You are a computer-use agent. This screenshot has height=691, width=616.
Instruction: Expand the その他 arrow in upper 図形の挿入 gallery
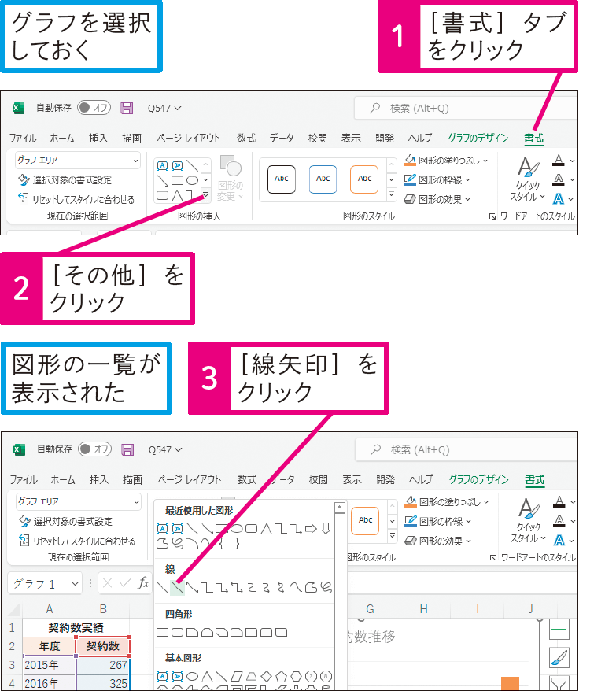[x=205, y=195]
